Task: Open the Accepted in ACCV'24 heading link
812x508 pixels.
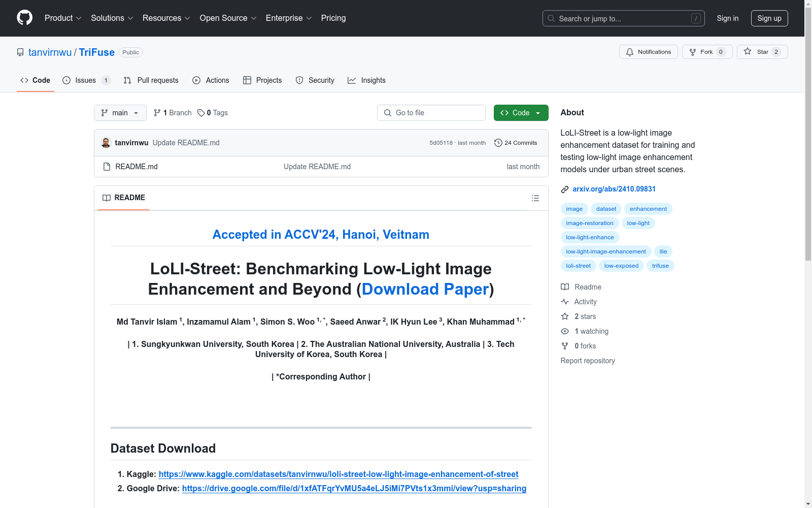Action: pos(321,234)
